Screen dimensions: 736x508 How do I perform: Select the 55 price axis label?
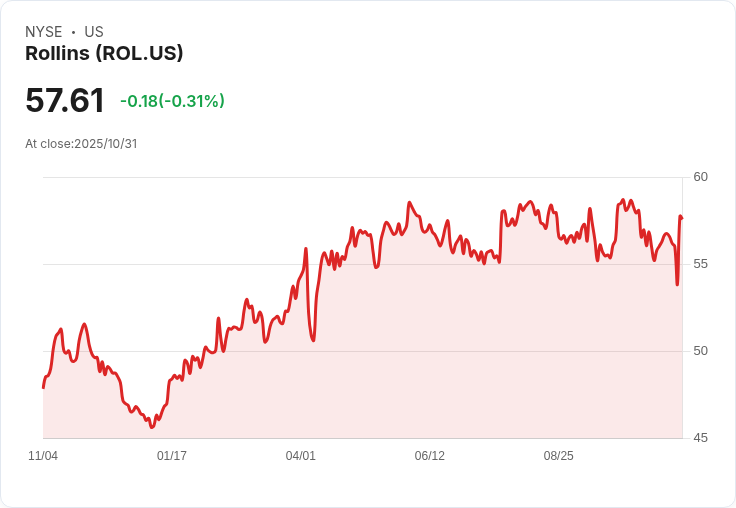click(x=700, y=264)
